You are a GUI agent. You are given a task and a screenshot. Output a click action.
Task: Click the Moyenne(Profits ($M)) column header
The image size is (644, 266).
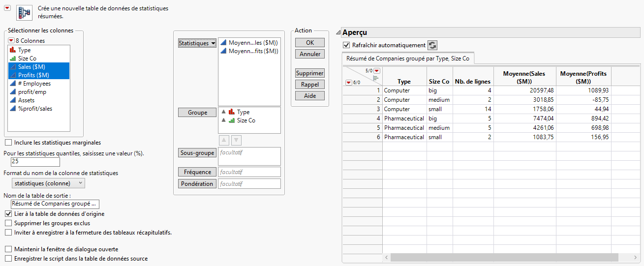583,77
